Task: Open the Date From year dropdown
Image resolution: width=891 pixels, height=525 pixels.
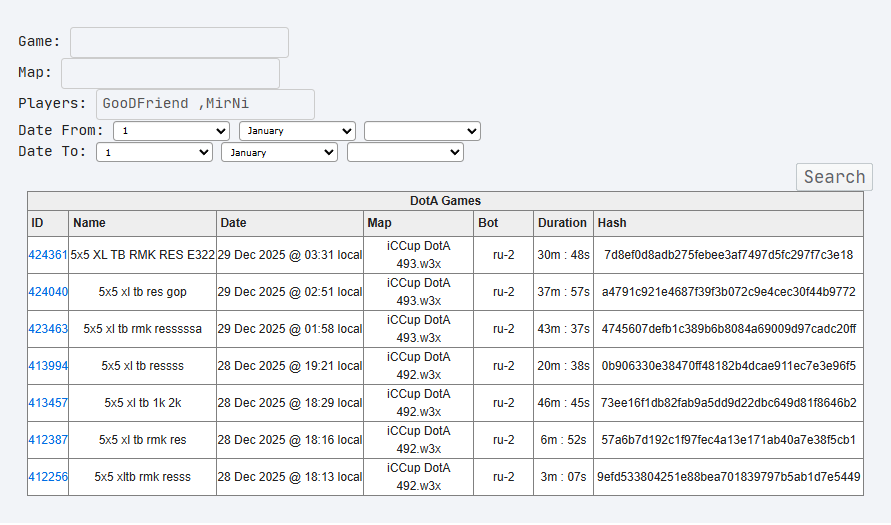Action: pyautogui.click(x=423, y=131)
